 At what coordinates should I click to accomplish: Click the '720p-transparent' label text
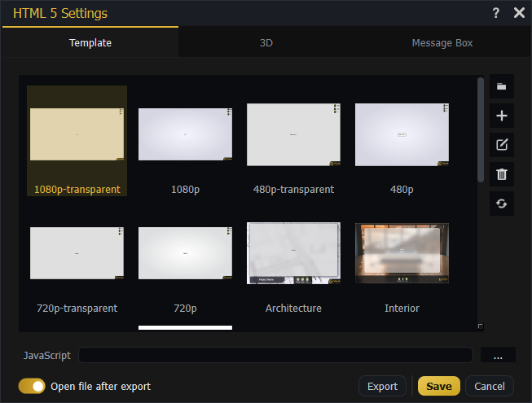click(77, 308)
